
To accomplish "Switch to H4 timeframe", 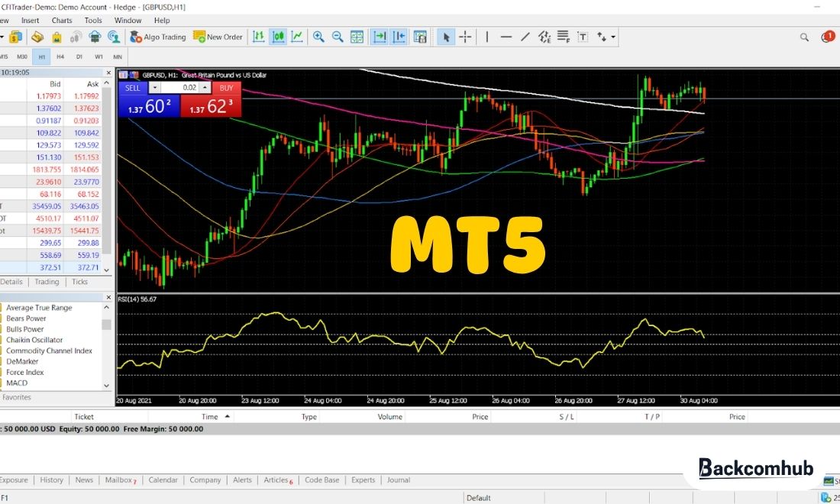I will (60, 57).
